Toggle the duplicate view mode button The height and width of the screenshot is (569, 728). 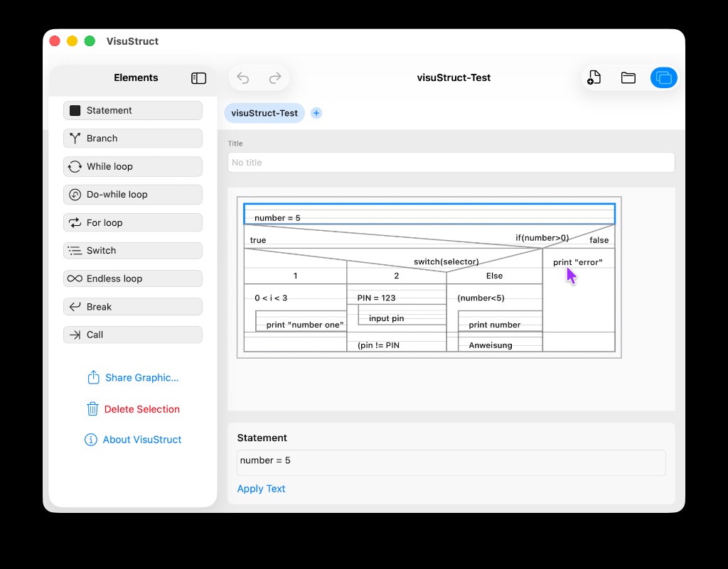663,78
